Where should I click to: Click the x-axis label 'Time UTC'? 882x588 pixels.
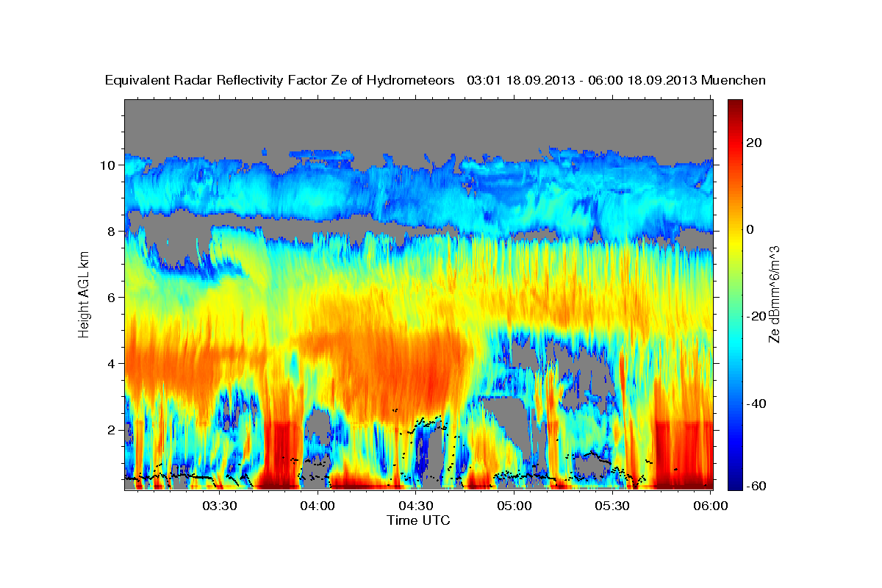coord(418,520)
